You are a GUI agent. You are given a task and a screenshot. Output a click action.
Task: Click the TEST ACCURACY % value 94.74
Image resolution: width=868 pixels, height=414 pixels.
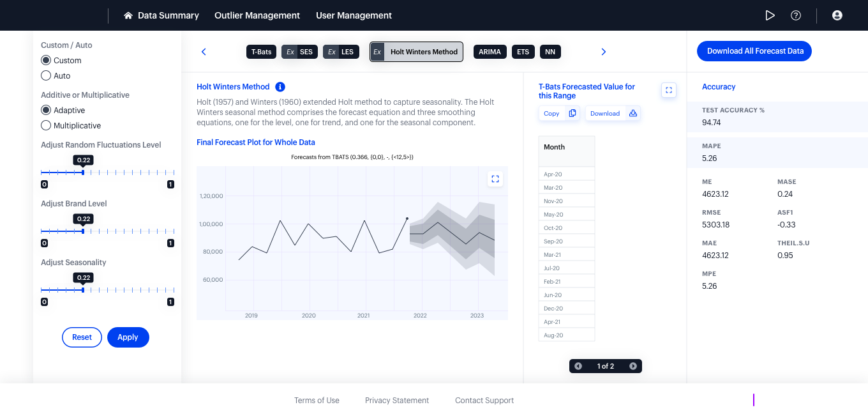711,123
